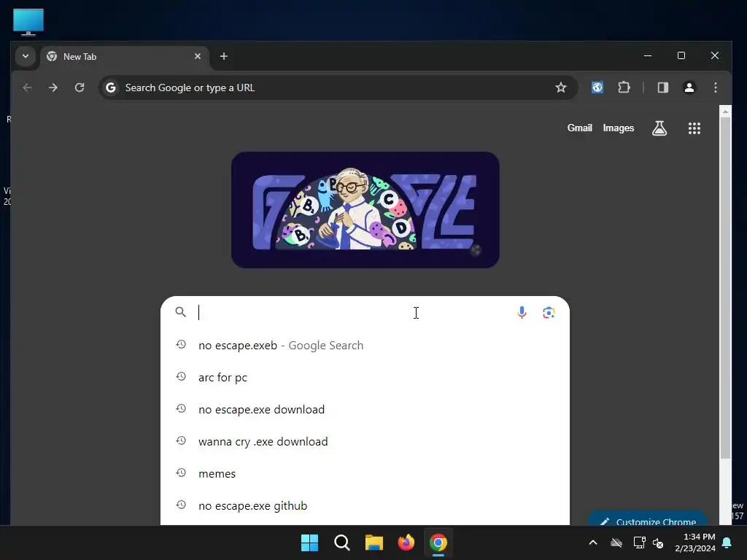The height and width of the screenshot is (560, 747).
Task: Click the magnifier icon in search box
Action: [x=181, y=312]
